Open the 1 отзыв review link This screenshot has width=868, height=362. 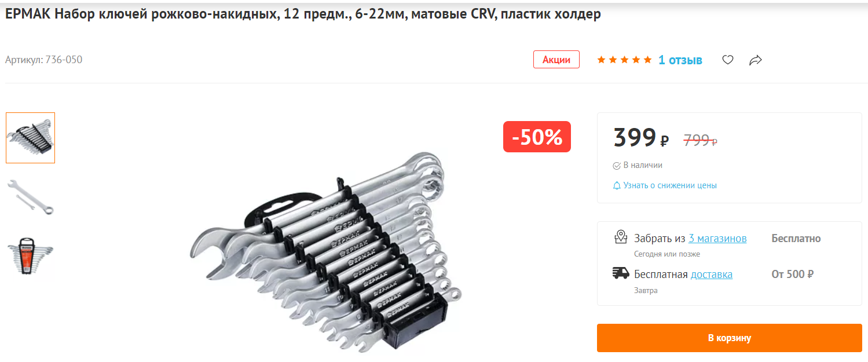pos(680,60)
